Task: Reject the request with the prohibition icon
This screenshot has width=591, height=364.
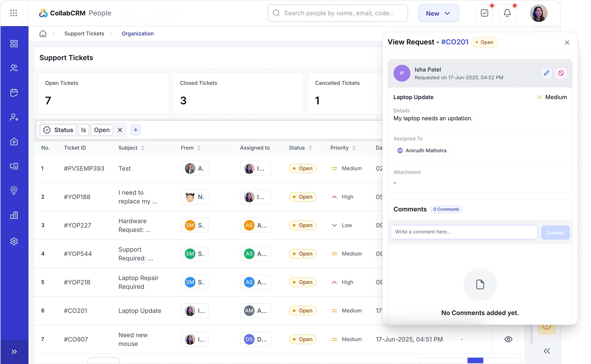Action: [561, 73]
